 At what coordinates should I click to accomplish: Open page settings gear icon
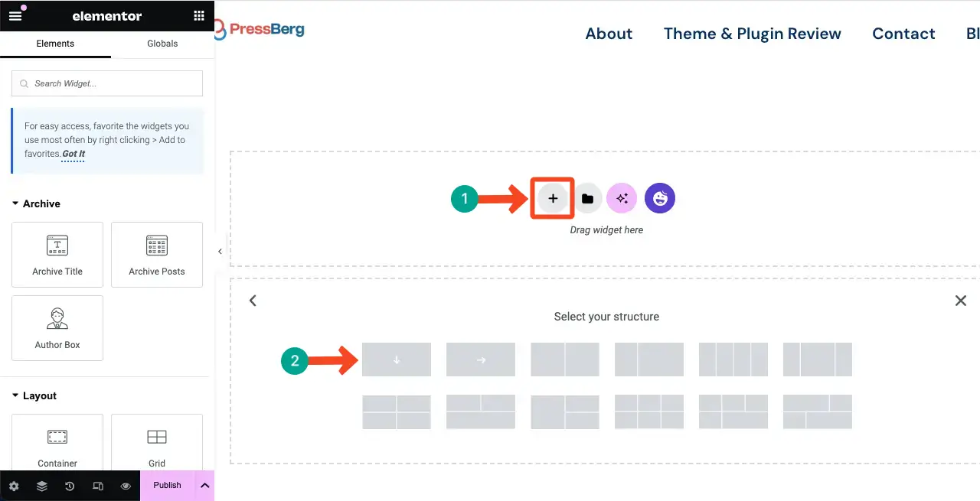pyautogui.click(x=14, y=486)
